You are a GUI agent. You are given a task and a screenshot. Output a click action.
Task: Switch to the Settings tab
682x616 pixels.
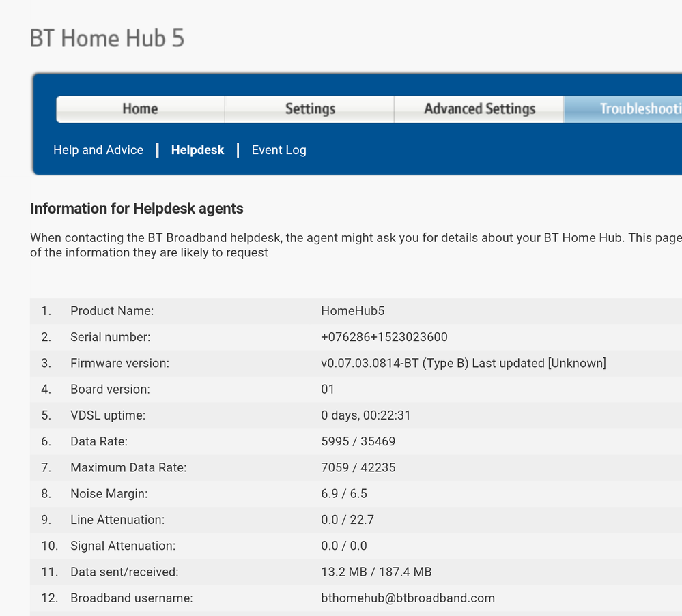click(x=310, y=108)
